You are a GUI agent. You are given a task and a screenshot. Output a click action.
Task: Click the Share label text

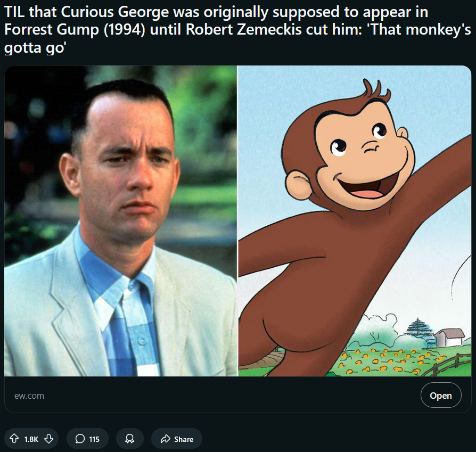pyautogui.click(x=184, y=439)
